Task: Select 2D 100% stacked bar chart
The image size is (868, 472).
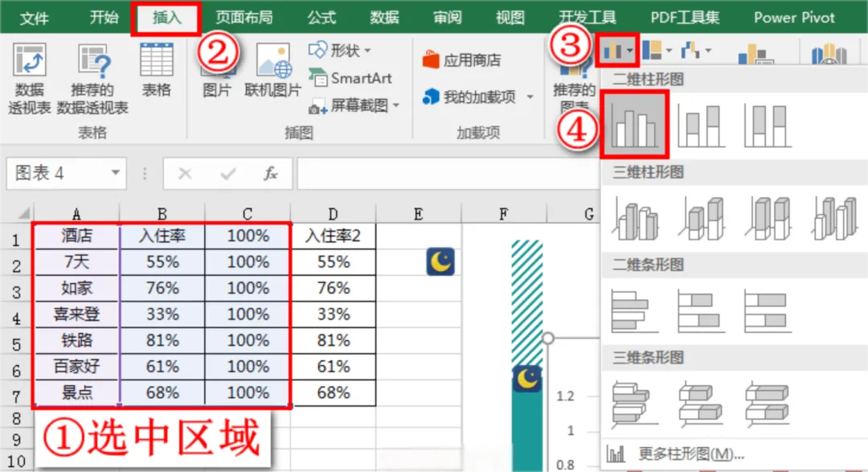Action: (x=768, y=311)
